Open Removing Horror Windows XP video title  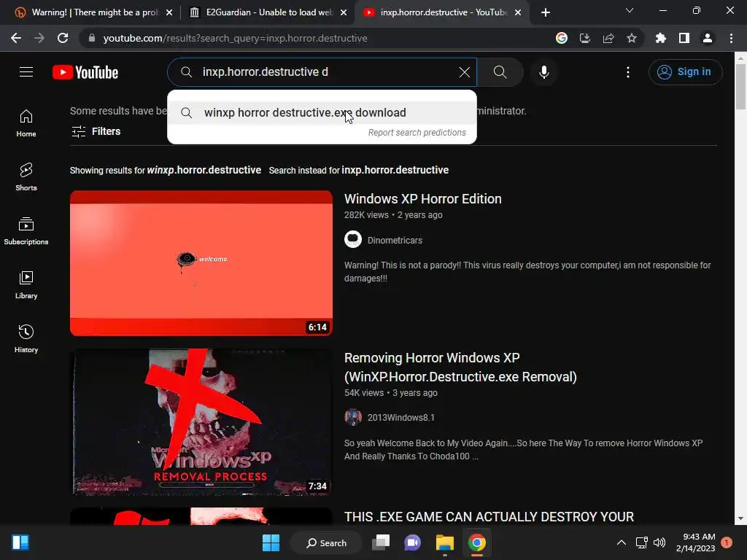[460, 367]
